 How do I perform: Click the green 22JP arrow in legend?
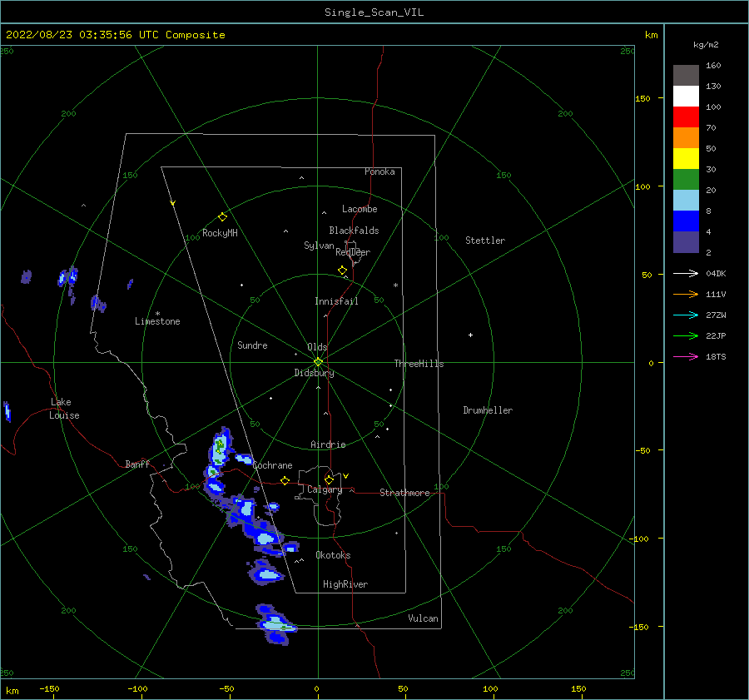(x=686, y=336)
